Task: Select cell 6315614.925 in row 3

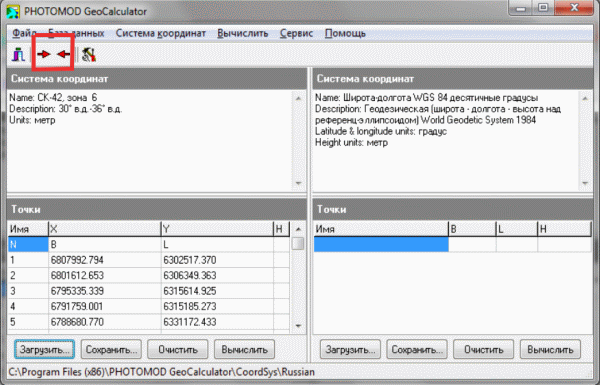Action: pos(217,291)
